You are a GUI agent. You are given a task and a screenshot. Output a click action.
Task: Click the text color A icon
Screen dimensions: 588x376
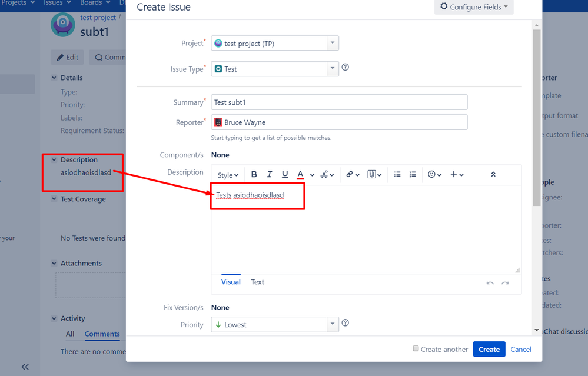click(x=300, y=174)
